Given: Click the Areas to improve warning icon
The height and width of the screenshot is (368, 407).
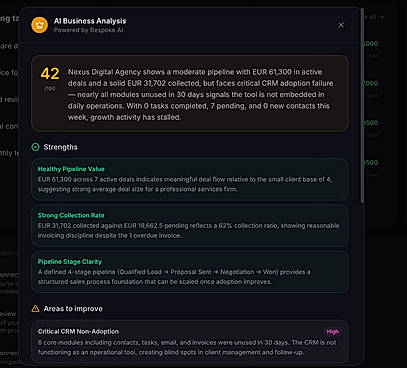Looking at the screenshot, I should click(x=35, y=309).
